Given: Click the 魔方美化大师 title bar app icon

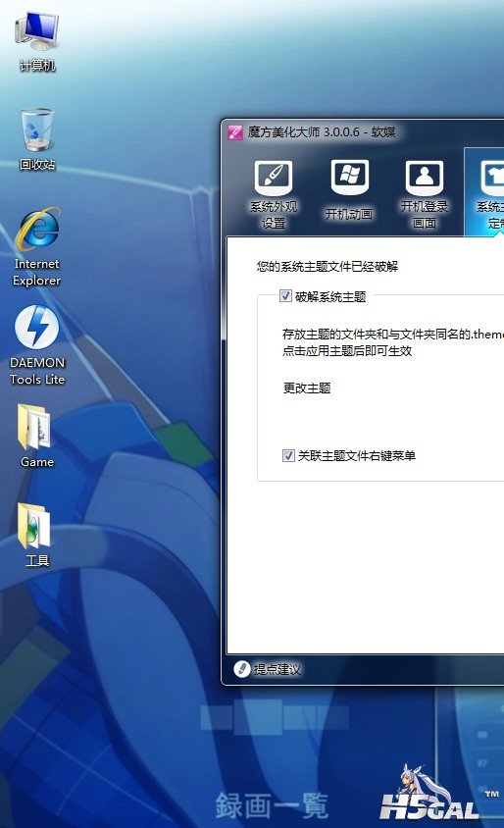Looking at the screenshot, I should (235, 132).
